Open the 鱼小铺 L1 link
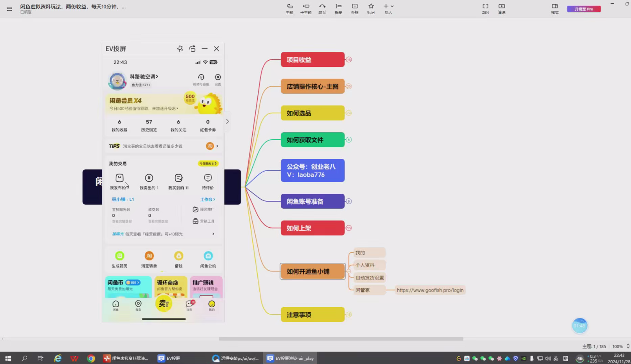Viewport: 631px width, 364px height. (123, 200)
